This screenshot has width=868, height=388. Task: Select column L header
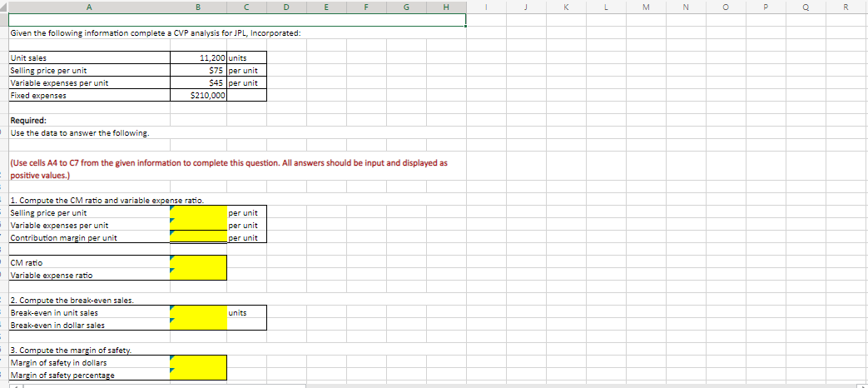tap(606, 7)
